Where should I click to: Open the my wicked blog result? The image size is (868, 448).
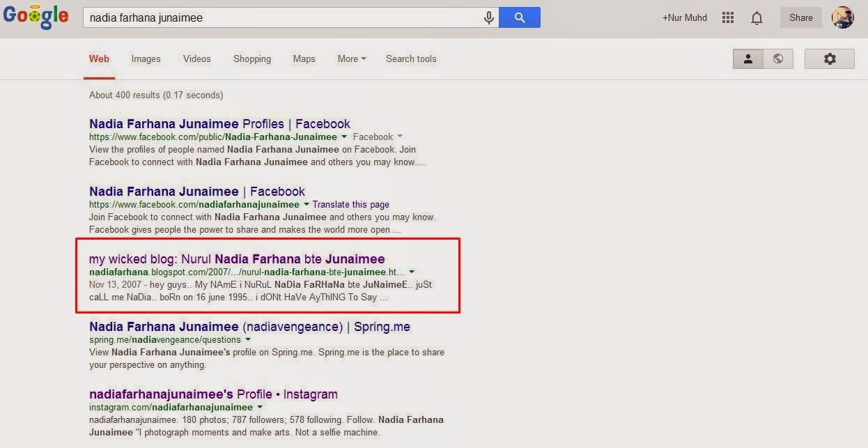(237, 259)
